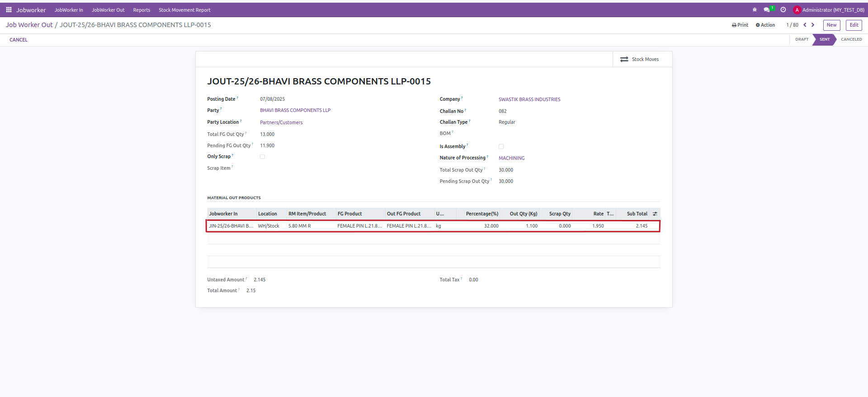Open the activities clock icon
The width and height of the screenshot is (868, 397).
(x=783, y=10)
